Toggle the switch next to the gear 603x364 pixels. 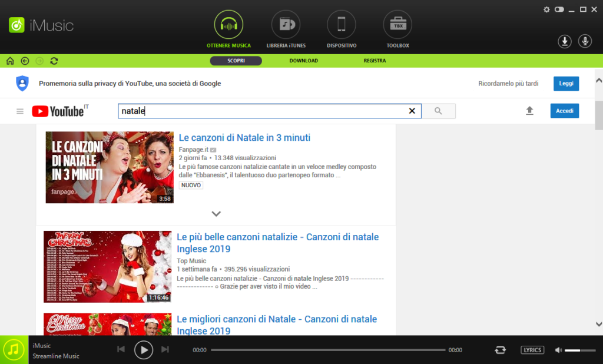tap(559, 9)
